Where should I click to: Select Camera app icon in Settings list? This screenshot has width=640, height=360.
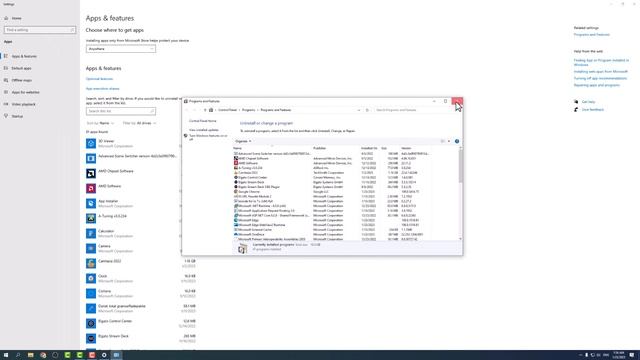(x=91, y=248)
